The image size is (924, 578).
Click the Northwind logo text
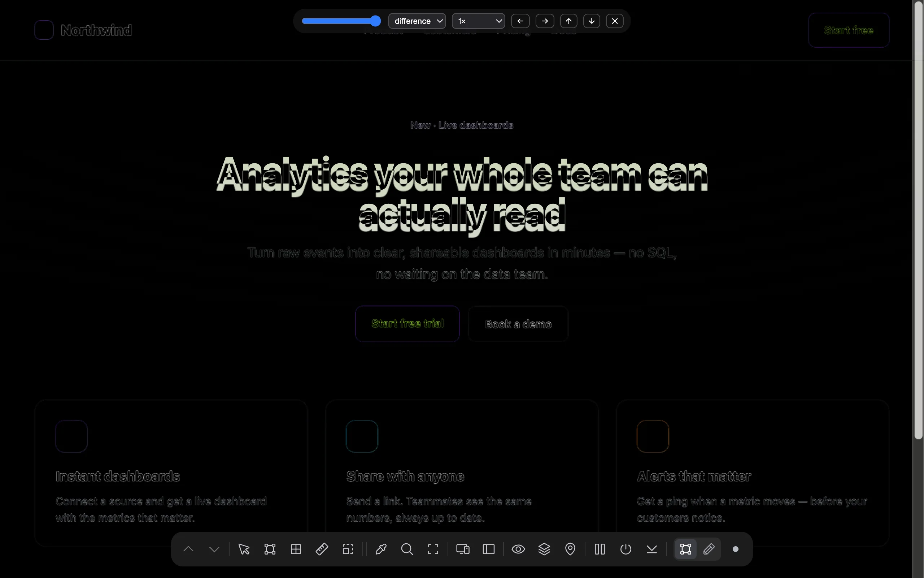[96, 30]
